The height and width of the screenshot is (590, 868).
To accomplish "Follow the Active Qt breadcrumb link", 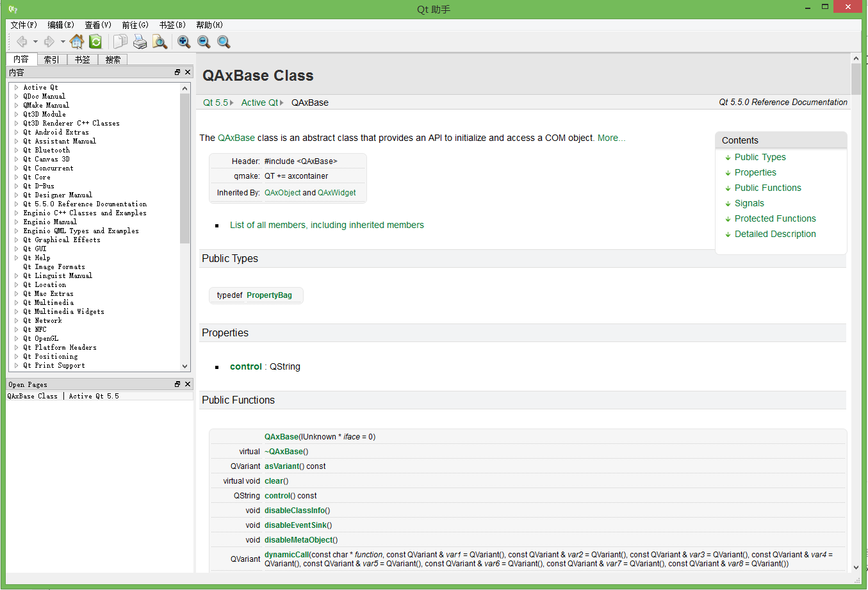I will tap(260, 102).
